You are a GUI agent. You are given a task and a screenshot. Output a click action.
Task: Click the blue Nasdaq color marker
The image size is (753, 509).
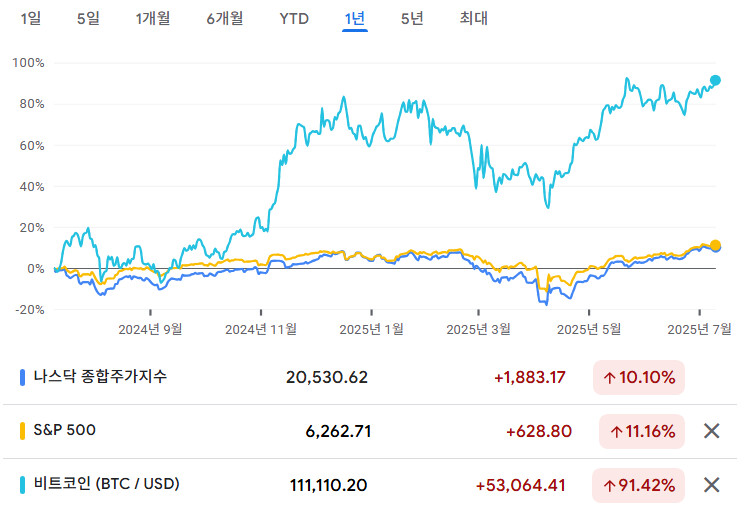pyautogui.click(x=22, y=377)
